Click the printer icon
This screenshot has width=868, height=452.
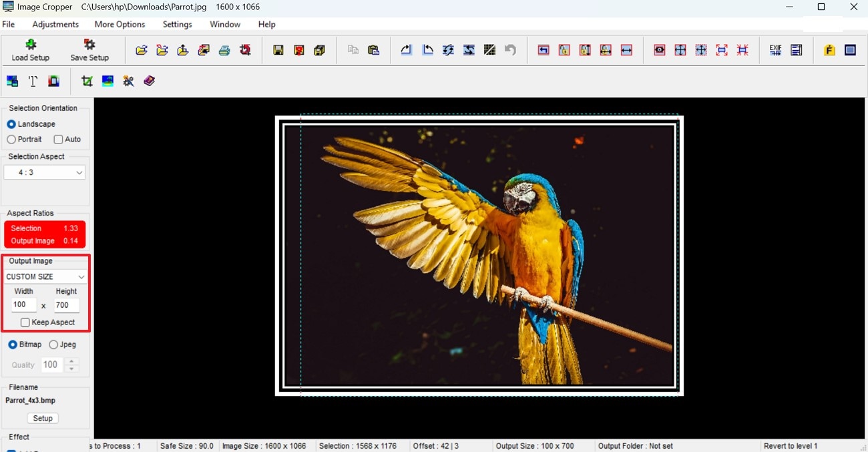coord(224,50)
